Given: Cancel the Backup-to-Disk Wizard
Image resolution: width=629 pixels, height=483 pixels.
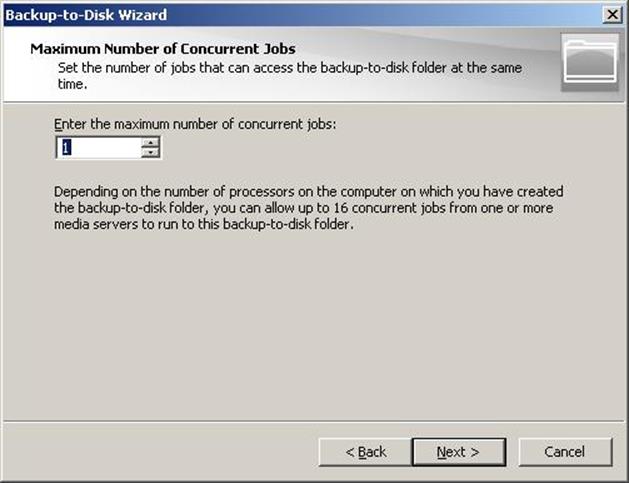Looking at the screenshot, I should [565, 452].
